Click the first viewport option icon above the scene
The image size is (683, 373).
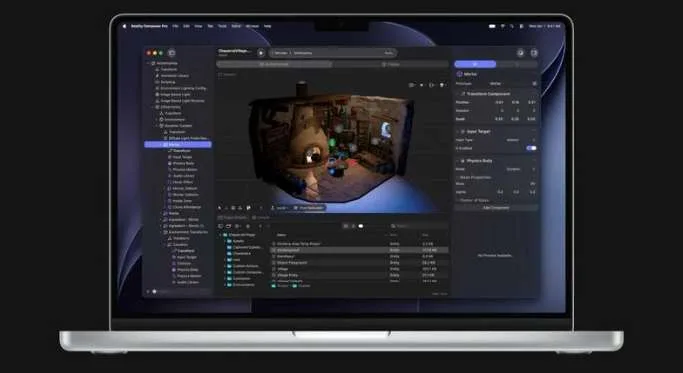(412, 85)
